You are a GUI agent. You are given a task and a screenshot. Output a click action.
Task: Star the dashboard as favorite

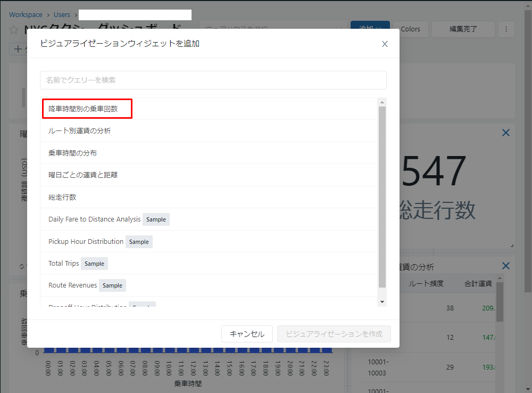click(x=14, y=29)
